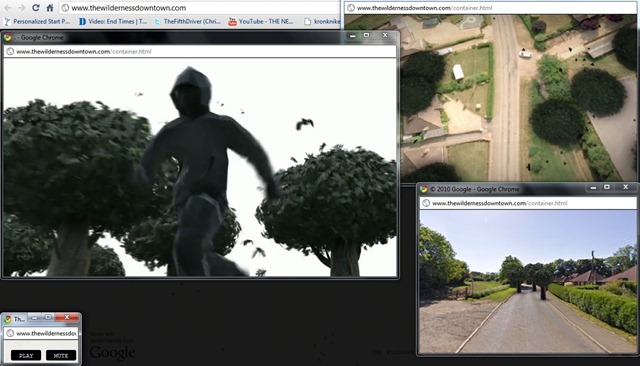Reload the page in the main browser
This screenshot has height=366, width=640.
(x=36, y=7)
